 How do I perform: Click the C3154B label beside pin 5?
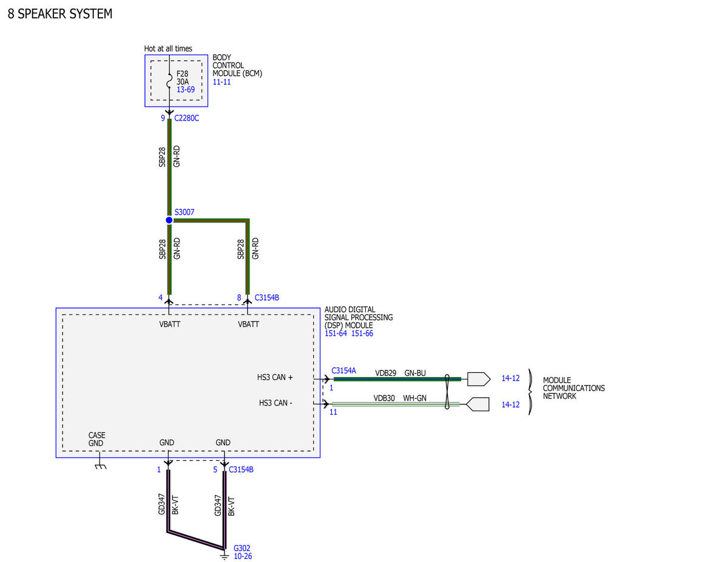point(240,469)
